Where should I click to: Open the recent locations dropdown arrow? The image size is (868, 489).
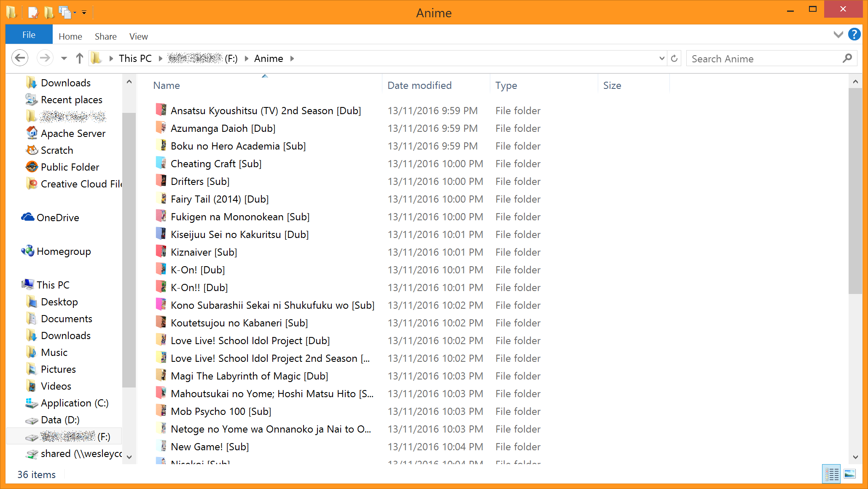64,59
